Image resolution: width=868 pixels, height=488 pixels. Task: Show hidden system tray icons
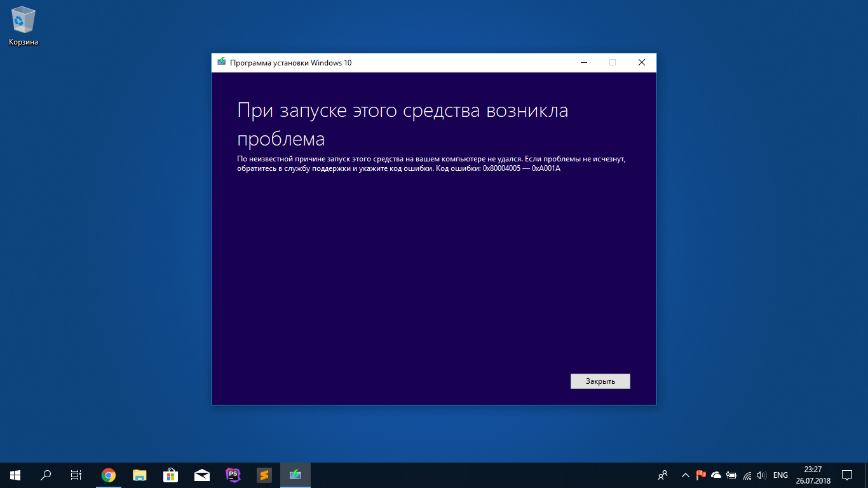click(x=686, y=475)
